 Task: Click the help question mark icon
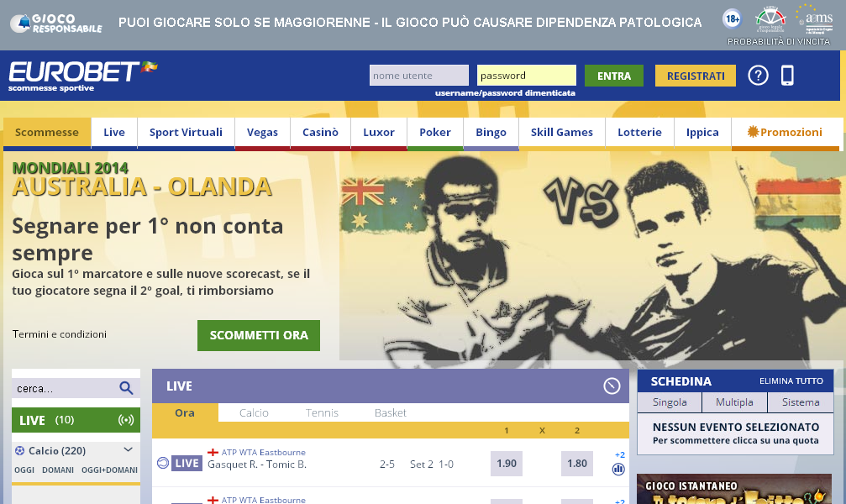[758, 76]
